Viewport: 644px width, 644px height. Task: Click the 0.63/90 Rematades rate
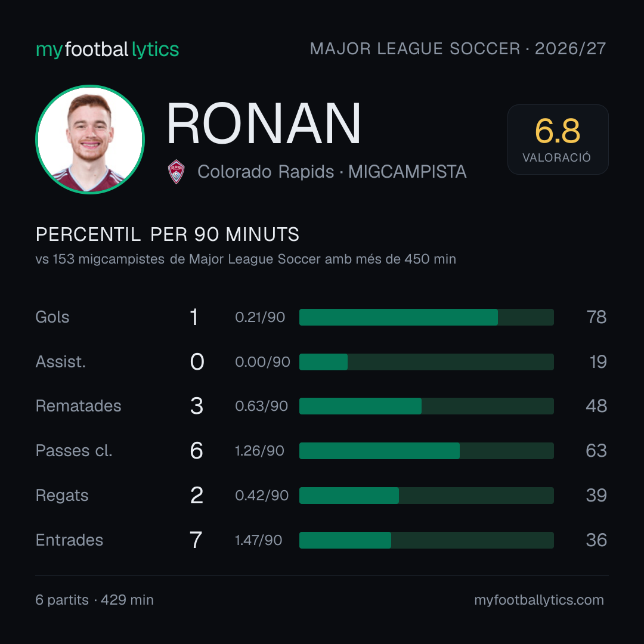click(261, 406)
